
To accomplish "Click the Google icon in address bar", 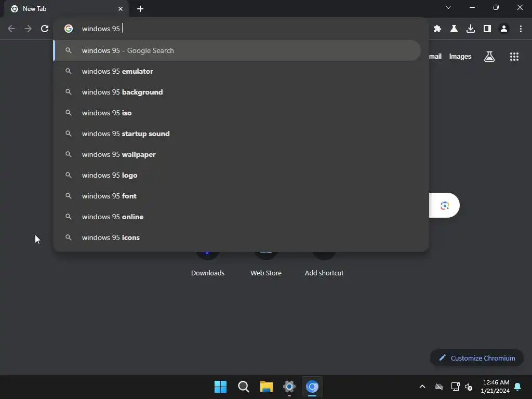I will tap(69, 29).
